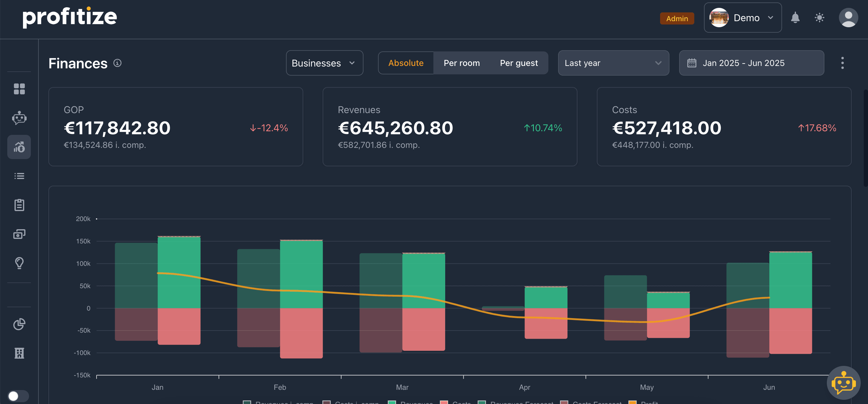Open the chatbot bubble in corner
Screen dimensions: 868x404
[843, 383]
